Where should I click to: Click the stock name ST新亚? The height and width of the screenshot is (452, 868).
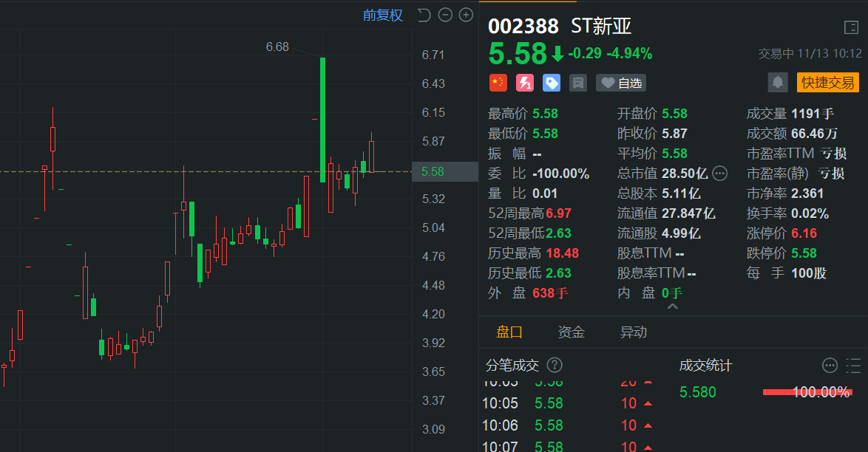(x=600, y=26)
